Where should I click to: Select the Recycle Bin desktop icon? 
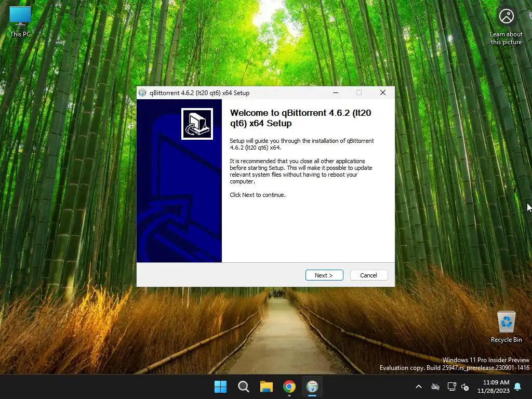pos(506,327)
